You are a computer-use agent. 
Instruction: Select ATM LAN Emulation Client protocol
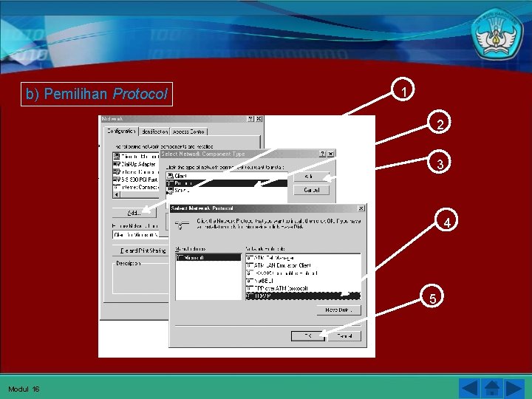coord(303,265)
